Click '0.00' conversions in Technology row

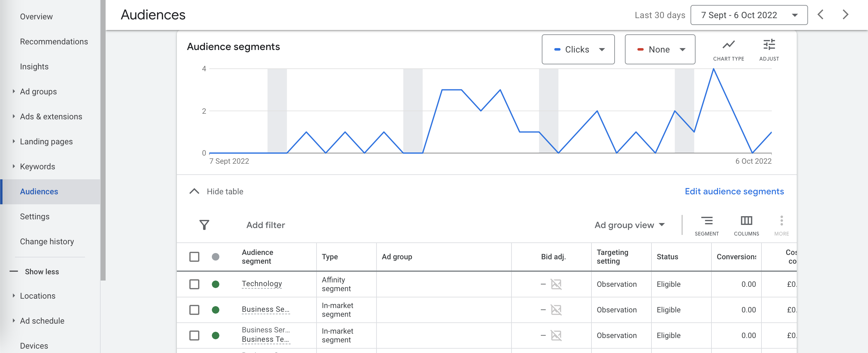(x=748, y=284)
